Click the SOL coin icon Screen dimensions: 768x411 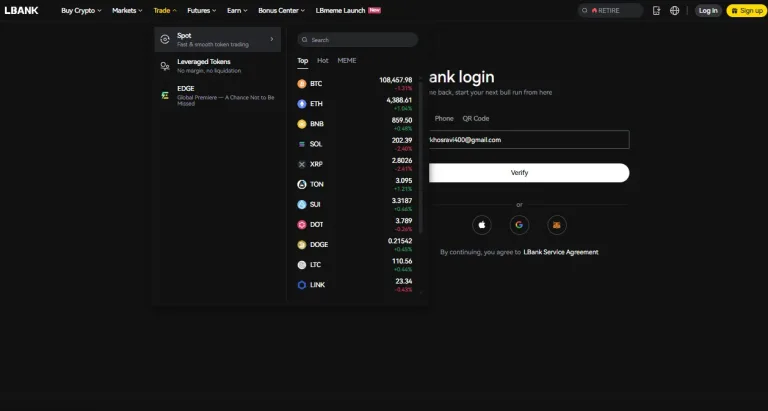coord(302,144)
